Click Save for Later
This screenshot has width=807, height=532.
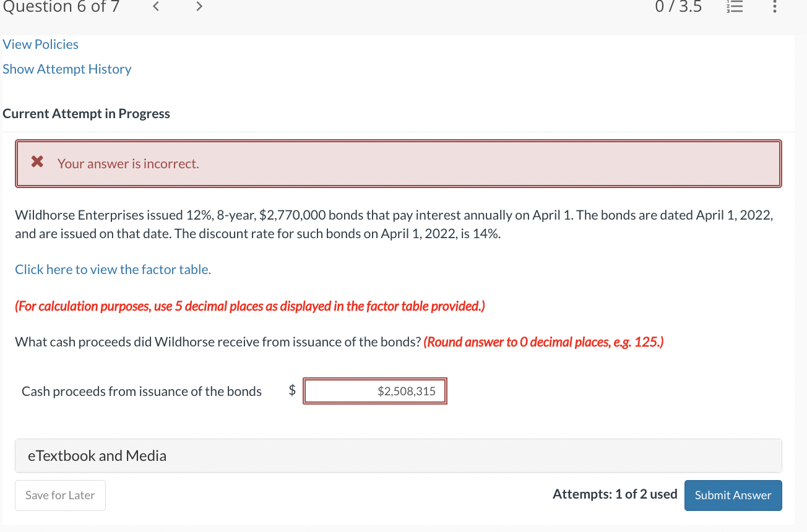point(60,495)
